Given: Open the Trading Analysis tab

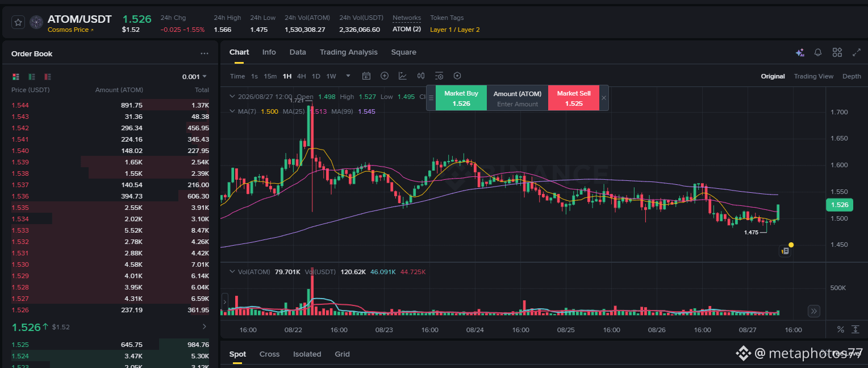Looking at the screenshot, I should 349,52.
